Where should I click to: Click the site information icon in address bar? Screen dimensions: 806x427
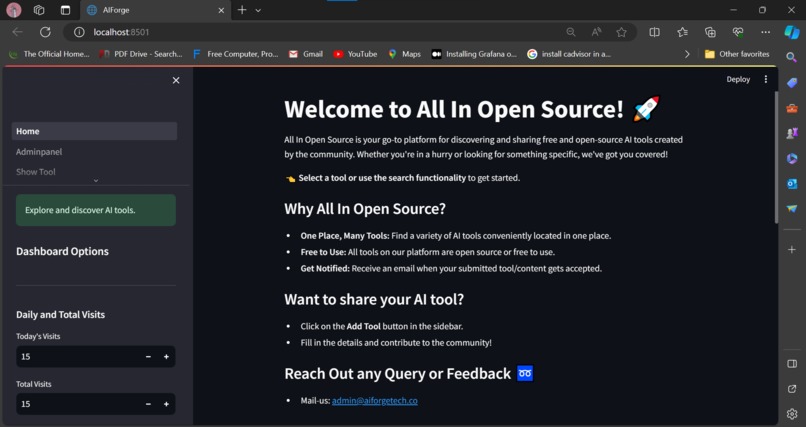[x=79, y=32]
